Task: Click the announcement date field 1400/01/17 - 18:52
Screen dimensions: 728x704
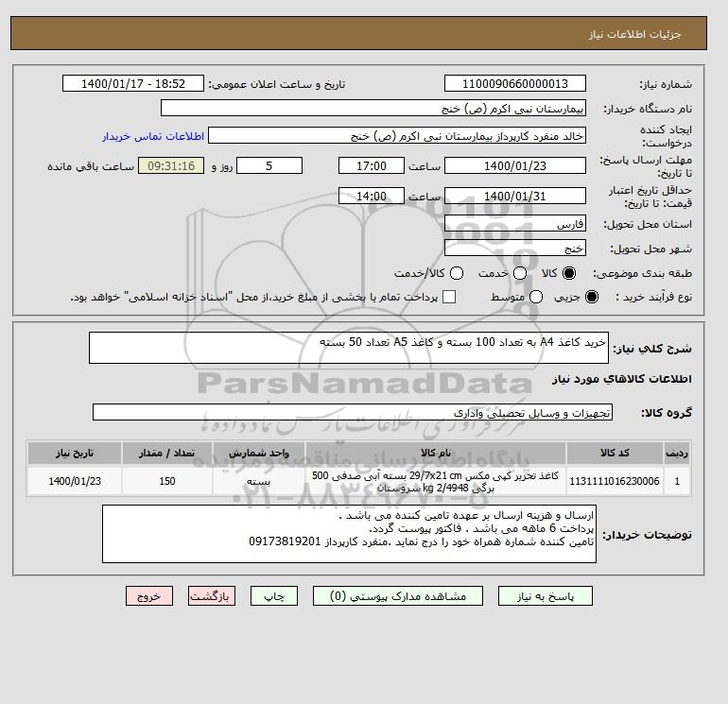Action: [133, 83]
